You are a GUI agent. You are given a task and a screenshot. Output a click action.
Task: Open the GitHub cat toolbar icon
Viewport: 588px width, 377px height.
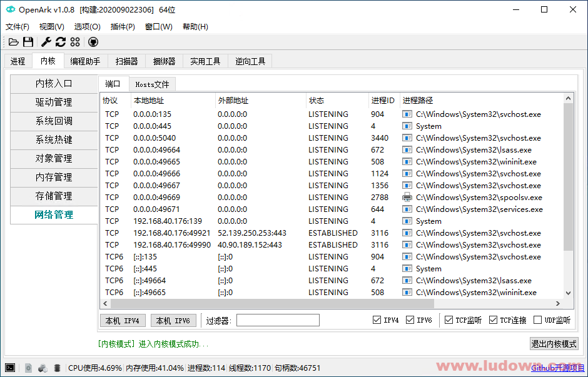[93, 42]
